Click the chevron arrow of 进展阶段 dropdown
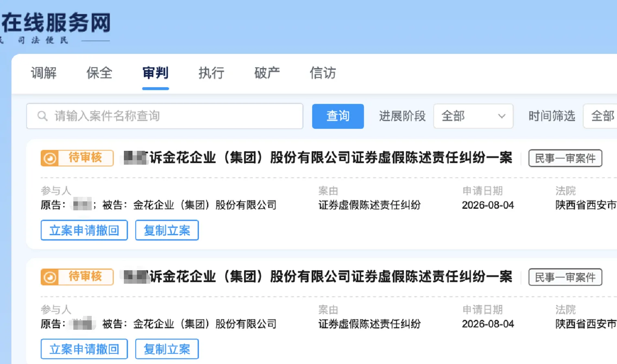This screenshot has width=617, height=364. pyautogui.click(x=502, y=116)
